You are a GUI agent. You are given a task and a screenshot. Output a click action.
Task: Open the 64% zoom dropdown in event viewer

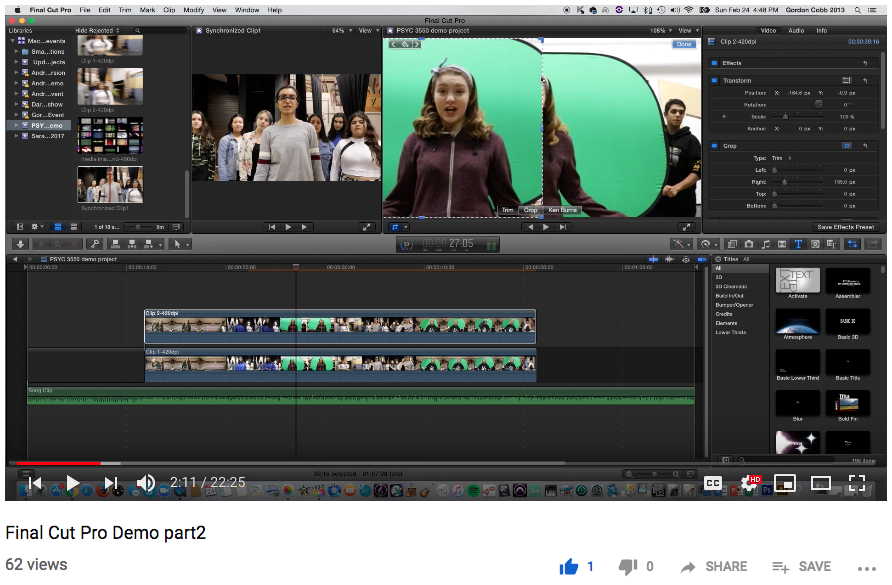342,31
